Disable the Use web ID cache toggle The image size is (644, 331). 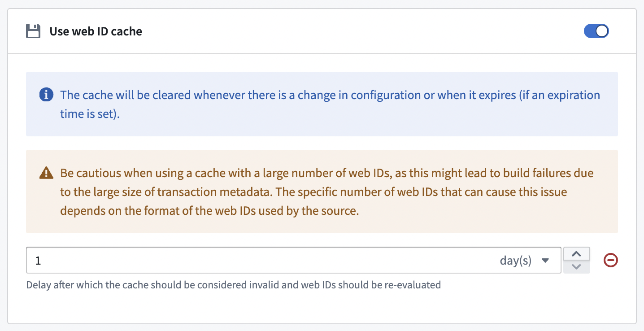596,31
